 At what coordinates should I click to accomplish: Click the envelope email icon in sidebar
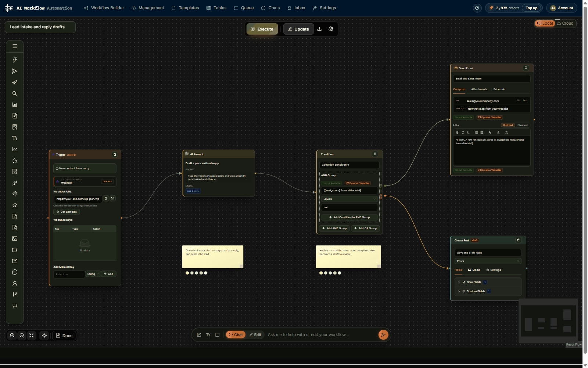pyautogui.click(x=15, y=261)
